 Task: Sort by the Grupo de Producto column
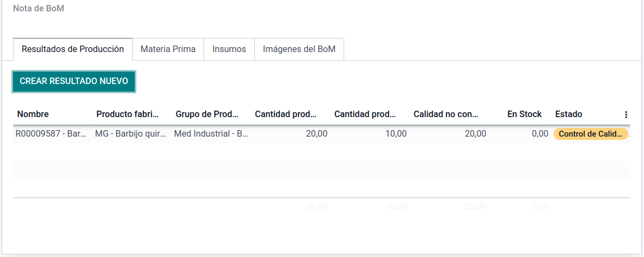pyautogui.click(x=207, y=114)
